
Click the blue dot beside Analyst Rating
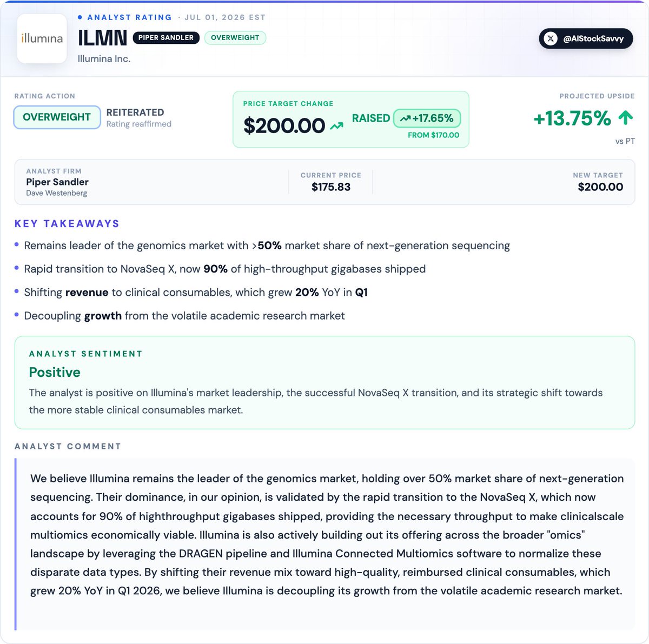[x=80, y=17]
